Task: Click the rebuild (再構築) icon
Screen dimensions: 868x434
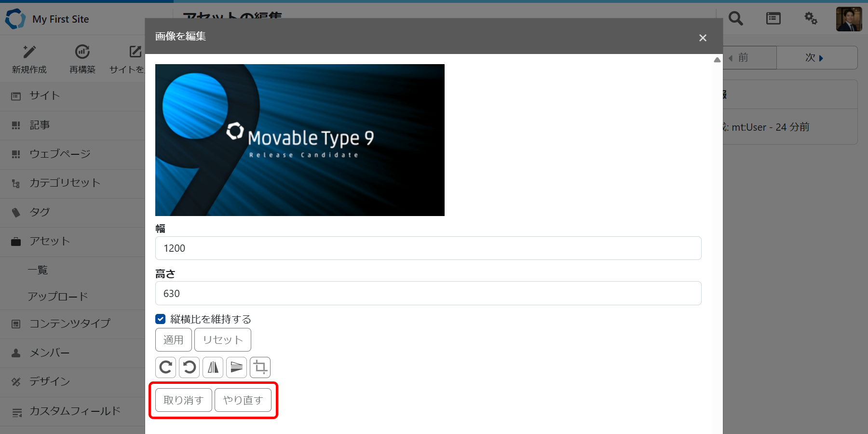Action: [82, 52]
